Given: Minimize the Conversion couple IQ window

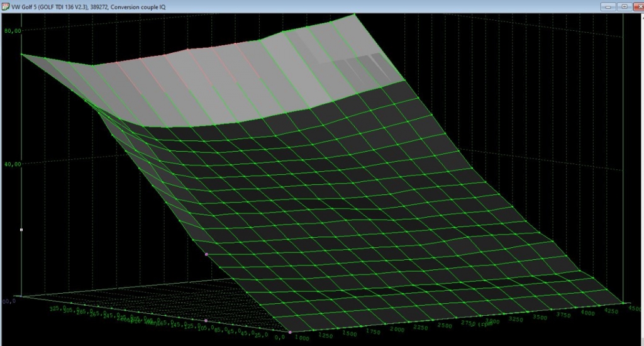Looking at the screenshot, I should pyautogui.click(x=608, y=6).
